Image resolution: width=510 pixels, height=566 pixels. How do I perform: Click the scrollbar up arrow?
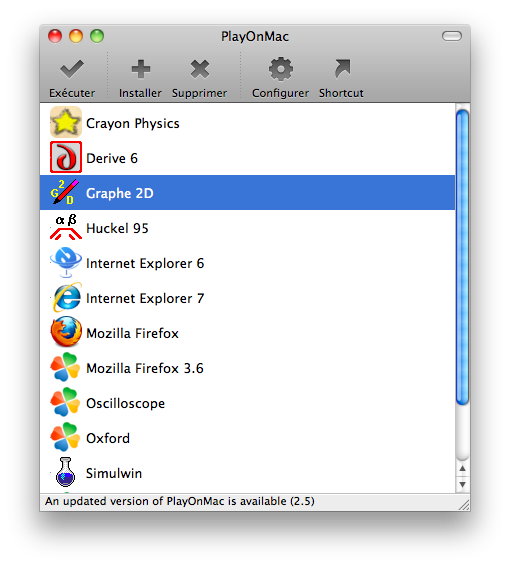coord(463,469)
